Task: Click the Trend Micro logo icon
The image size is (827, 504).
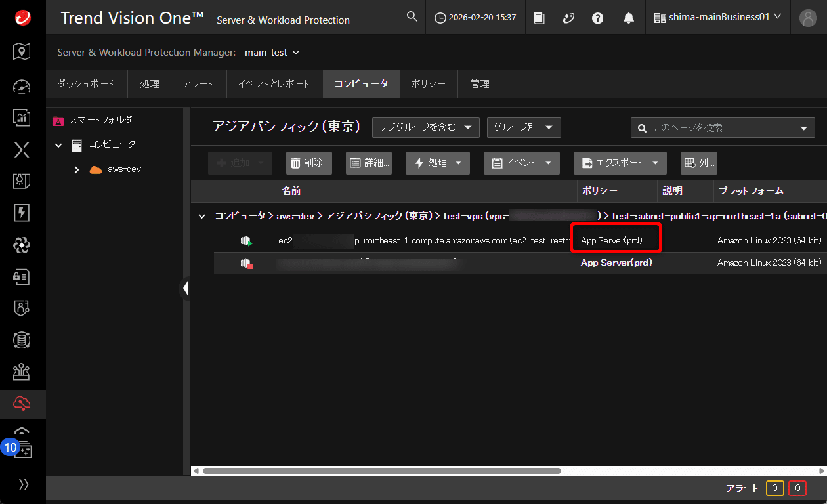Action: click(x=22, y=17)
